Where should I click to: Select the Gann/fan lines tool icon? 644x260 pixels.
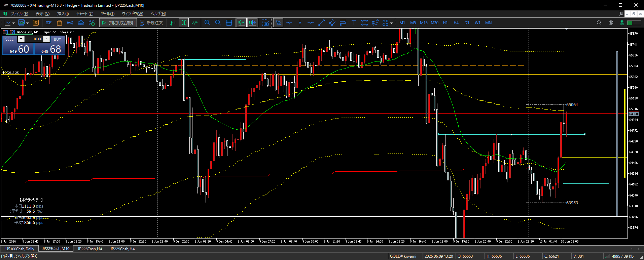[375, 23]
